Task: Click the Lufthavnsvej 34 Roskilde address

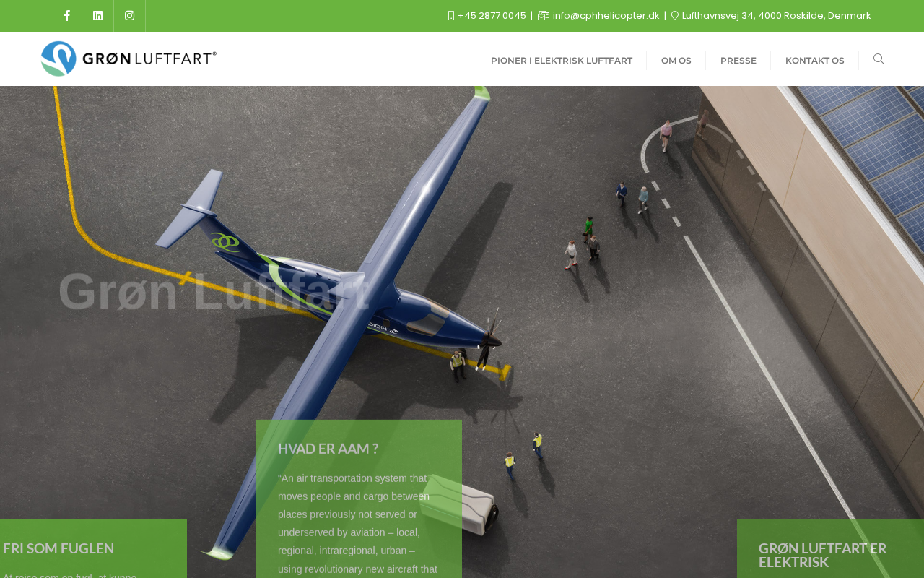Action: 776,16
